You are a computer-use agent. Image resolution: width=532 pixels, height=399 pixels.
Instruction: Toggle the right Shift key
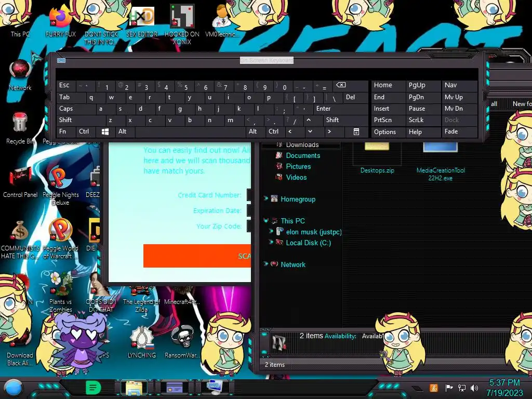pyautogui.click(x=345, y=120)
